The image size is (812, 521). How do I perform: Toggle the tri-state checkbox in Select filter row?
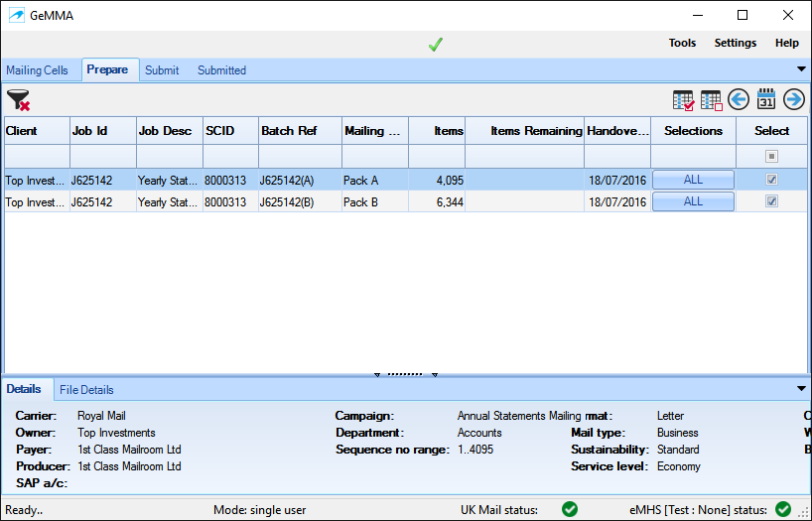[x=771, y=156]
